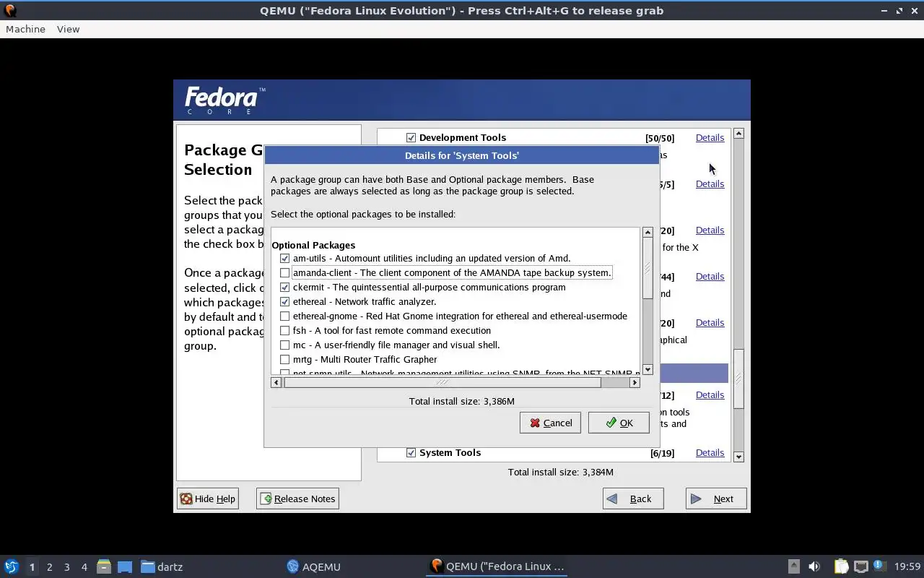The image size is (924, 578).
Task: Click Cancel in System Tools details
Action: point(550,423)
